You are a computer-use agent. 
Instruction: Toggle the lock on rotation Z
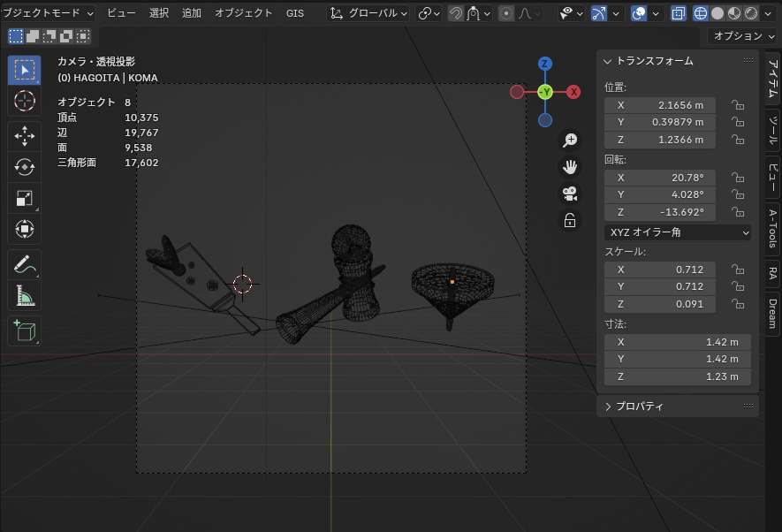(x=737, y=212)
